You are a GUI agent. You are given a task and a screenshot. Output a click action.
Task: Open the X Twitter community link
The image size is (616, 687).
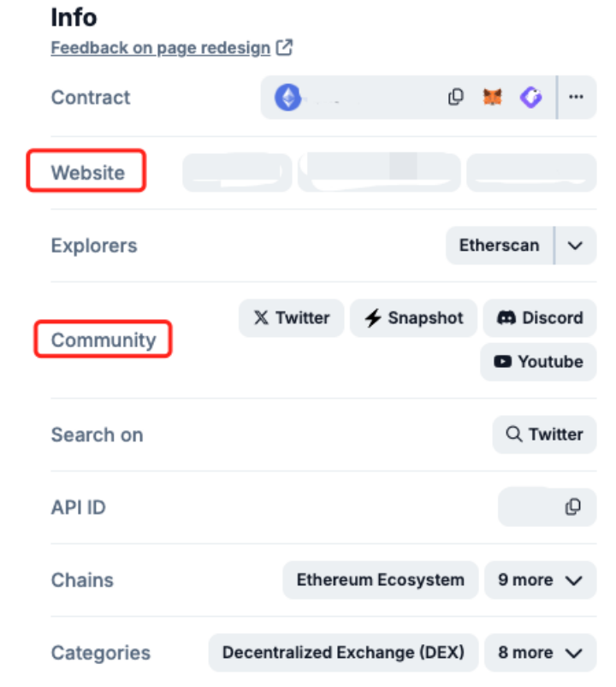pos(291,318)
